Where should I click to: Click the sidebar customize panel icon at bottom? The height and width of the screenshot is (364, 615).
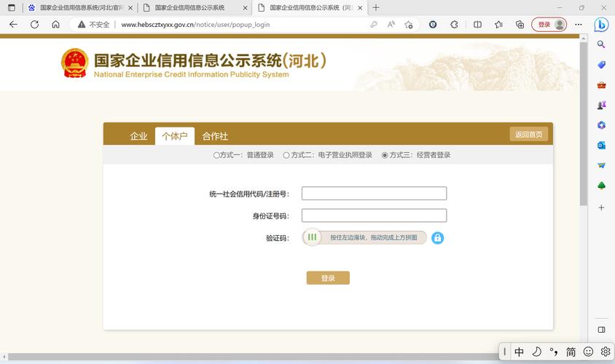coord(601,330)
